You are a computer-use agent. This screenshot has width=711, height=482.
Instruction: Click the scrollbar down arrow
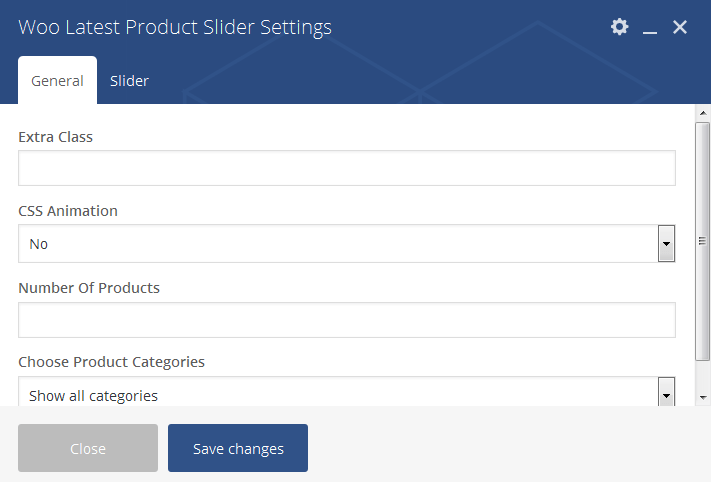point(703,397)
